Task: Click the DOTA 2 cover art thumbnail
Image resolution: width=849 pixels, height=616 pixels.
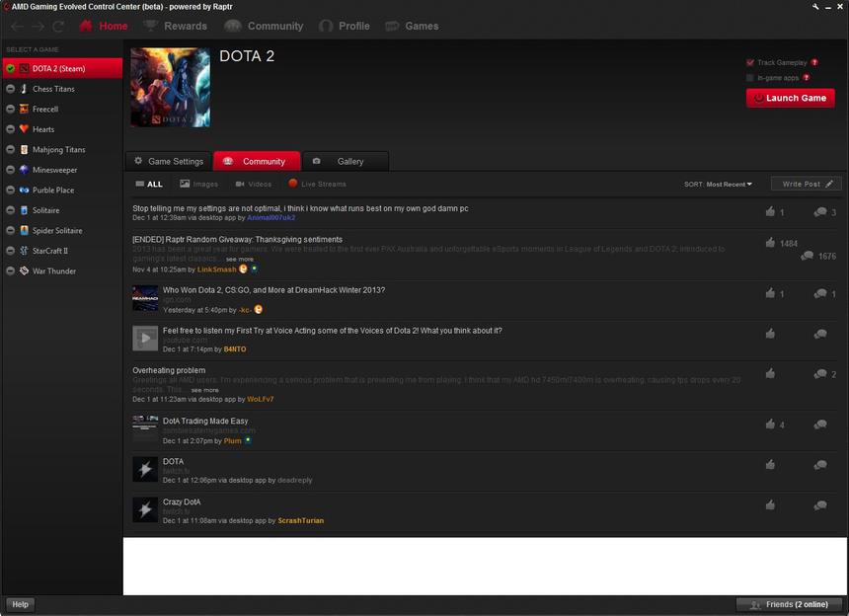Action: click(170, 87)
